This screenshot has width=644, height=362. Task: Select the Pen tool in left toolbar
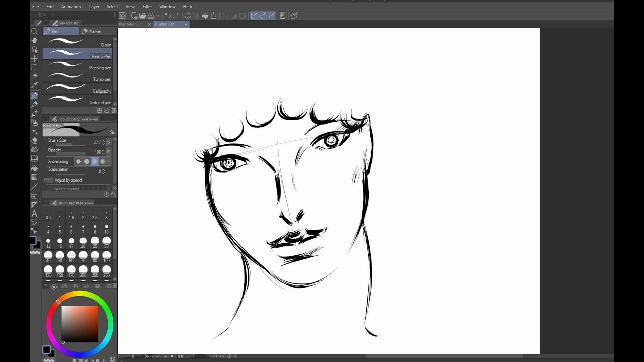[34, 95]
